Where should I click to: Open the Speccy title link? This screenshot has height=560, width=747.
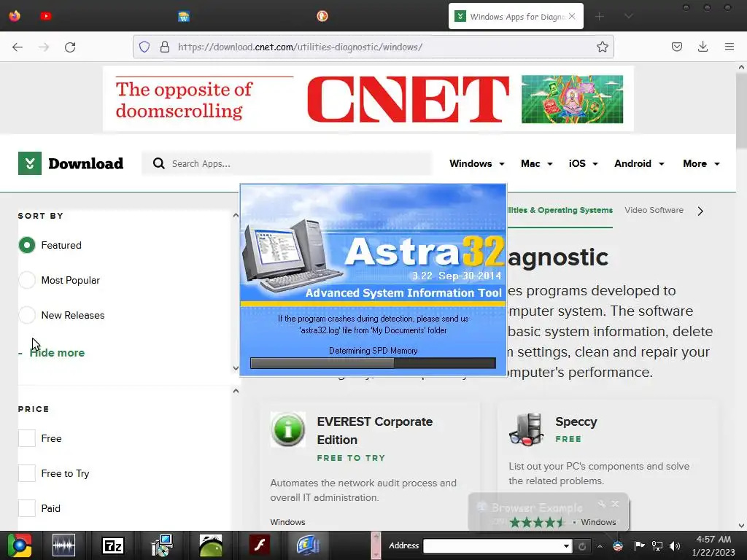576,421
